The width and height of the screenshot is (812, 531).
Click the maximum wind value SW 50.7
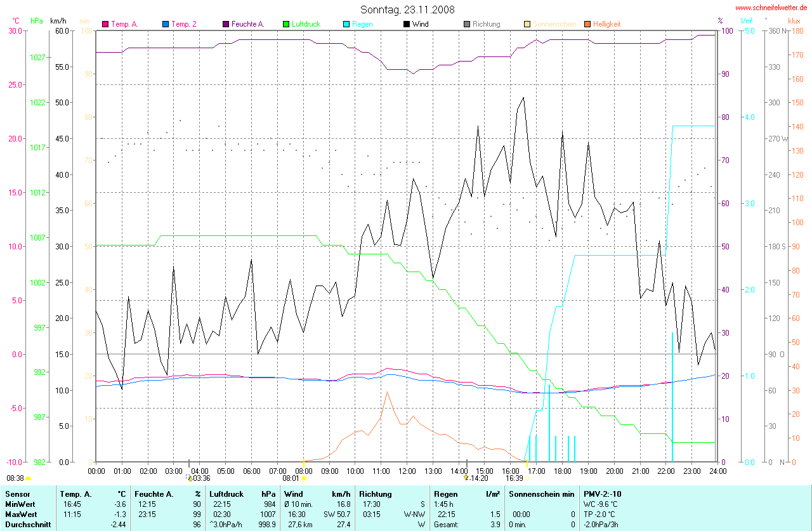336,514
